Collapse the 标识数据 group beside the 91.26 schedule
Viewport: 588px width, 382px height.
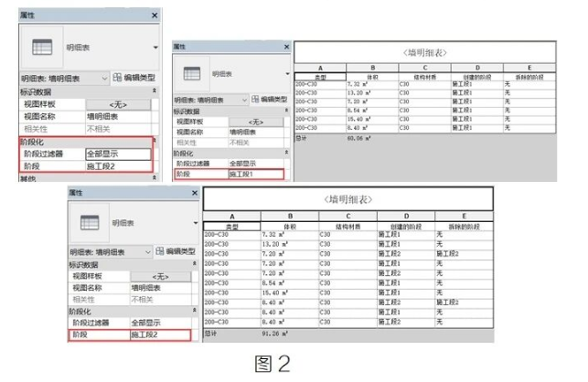tap(194, 263)
